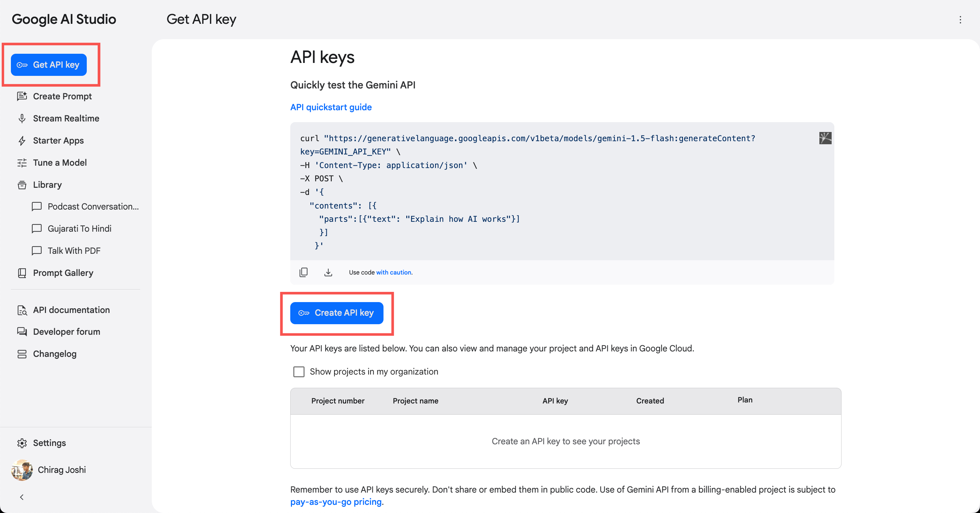
Task: Open the three-dot overflow menu
Action: [960, 20]
